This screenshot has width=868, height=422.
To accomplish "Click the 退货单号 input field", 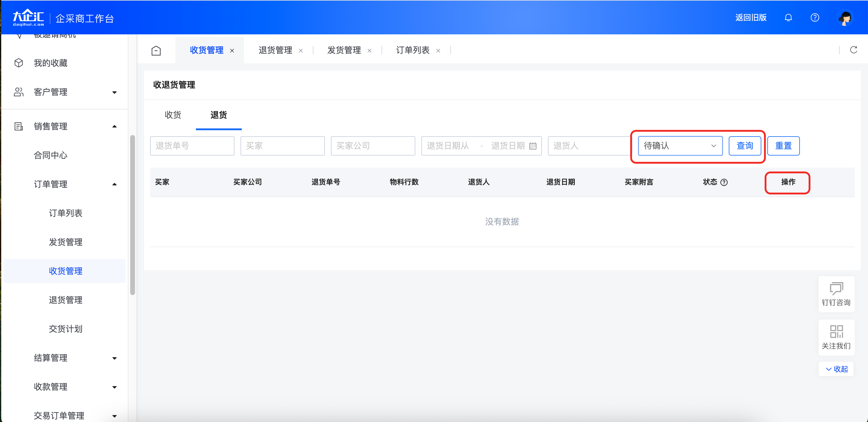I will pyautogui.click(x=192, y=146).
